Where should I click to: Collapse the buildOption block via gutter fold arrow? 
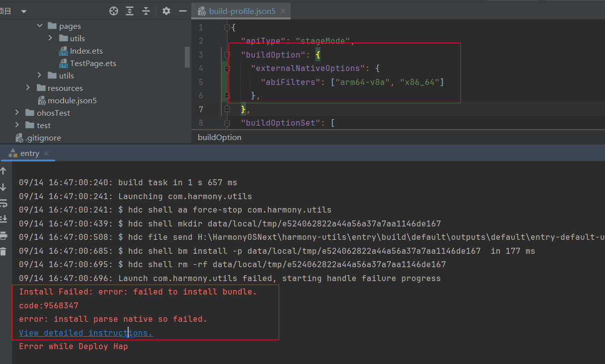pyautogui.click(x=227, y=55)
